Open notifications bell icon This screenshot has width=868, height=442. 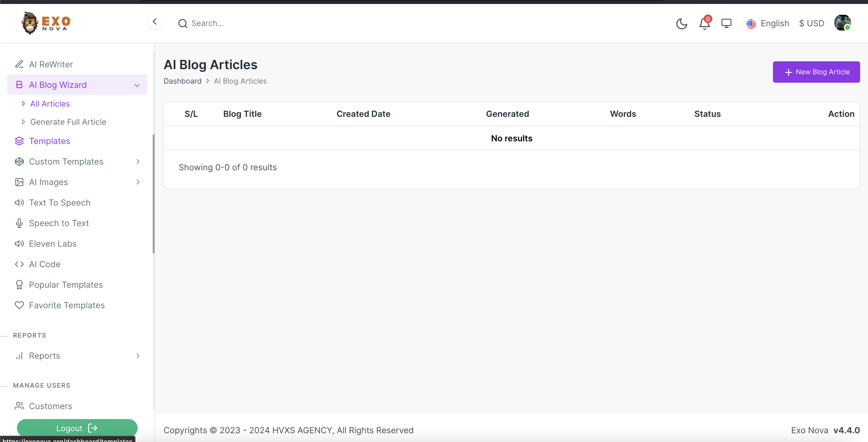click(x=704, y=23)
